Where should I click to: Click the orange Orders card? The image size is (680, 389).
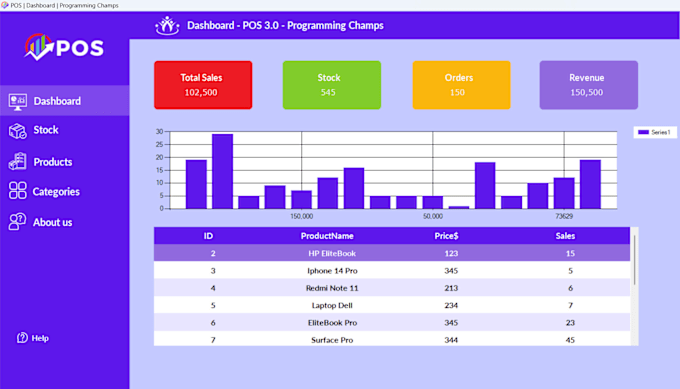tap(461, 85)
